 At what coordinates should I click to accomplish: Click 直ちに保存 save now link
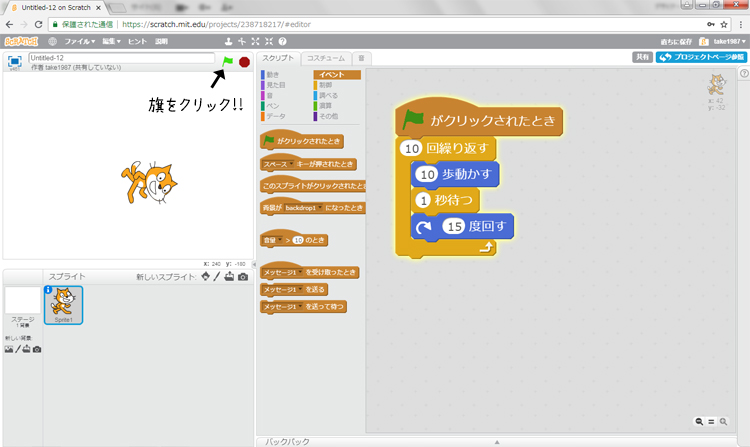(676, 42)
